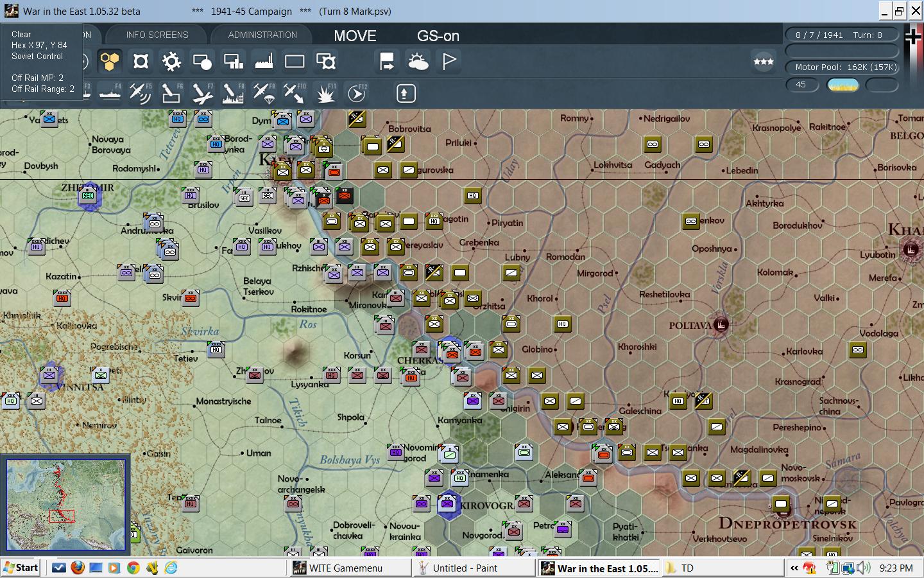Click the taskbar clock showing 9:23 PM
This screenshot has height=578, width=924.
pos(896,568)
